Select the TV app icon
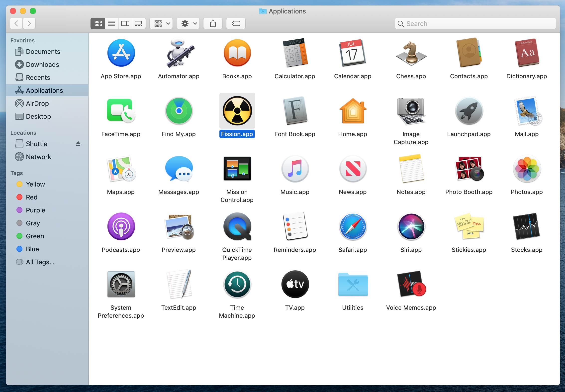This screenshot has height=392, width=565. coord(295,284)
